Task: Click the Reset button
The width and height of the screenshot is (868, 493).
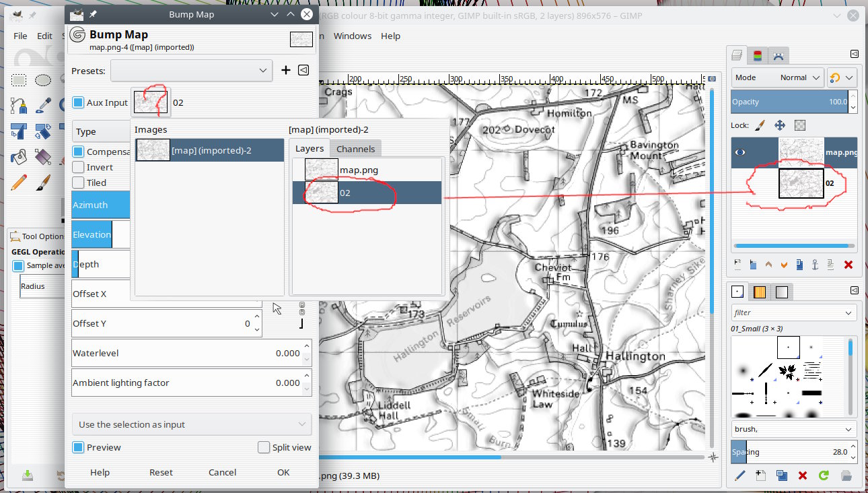Action: click(x=161, y=472)
